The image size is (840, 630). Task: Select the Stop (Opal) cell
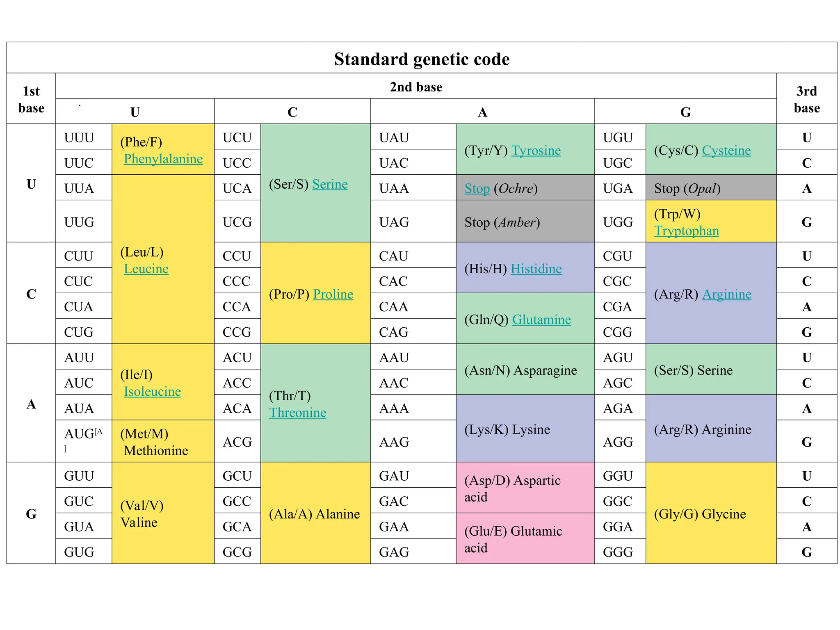pos(711,188)
